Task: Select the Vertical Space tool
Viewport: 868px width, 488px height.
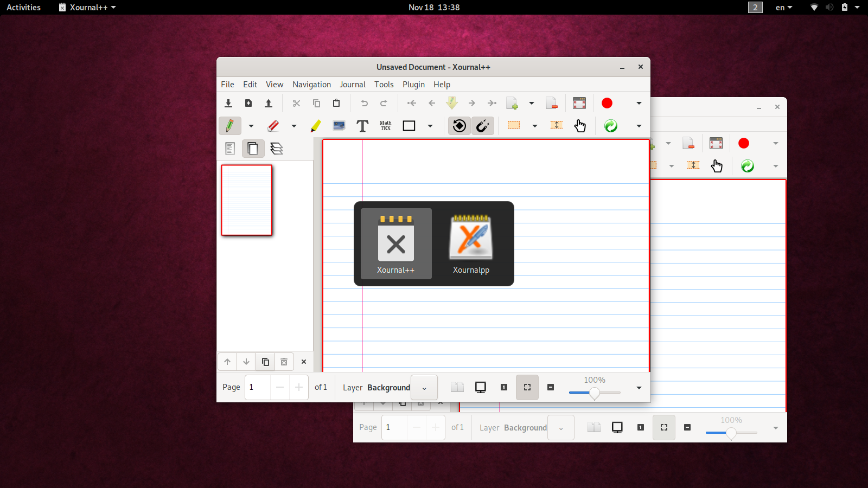Action: (x=556, y=125)
